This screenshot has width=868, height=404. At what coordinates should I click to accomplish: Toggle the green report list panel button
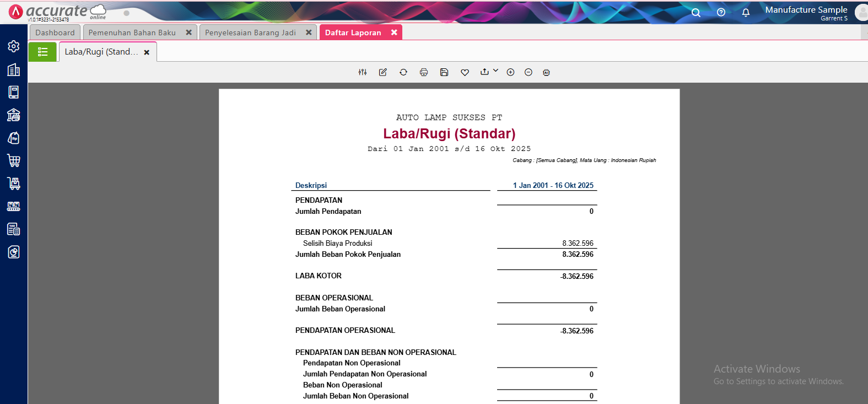42,52
